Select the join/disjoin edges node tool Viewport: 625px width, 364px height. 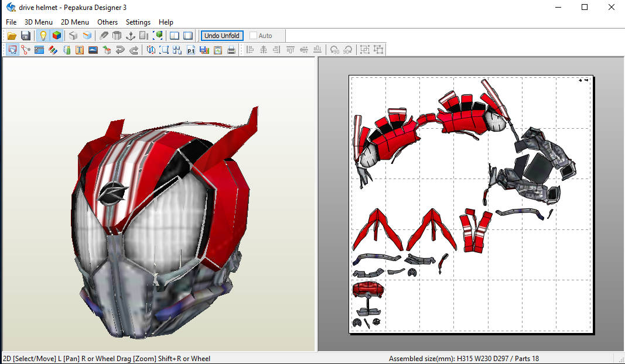pyautogui.click(x=26, y=50)
